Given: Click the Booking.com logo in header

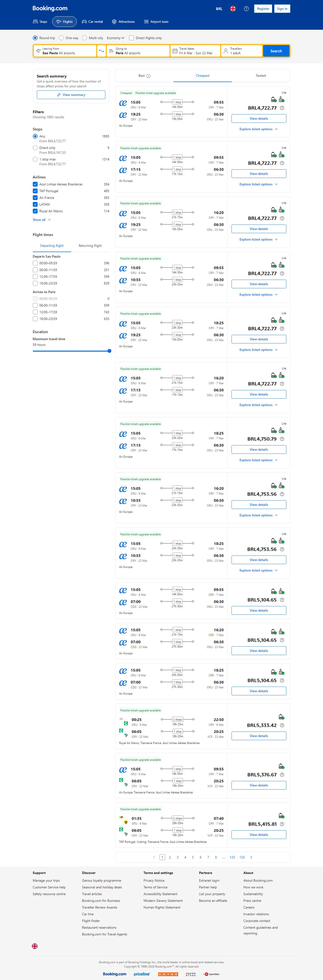Looking at the screenshot, I should [50, 8].
